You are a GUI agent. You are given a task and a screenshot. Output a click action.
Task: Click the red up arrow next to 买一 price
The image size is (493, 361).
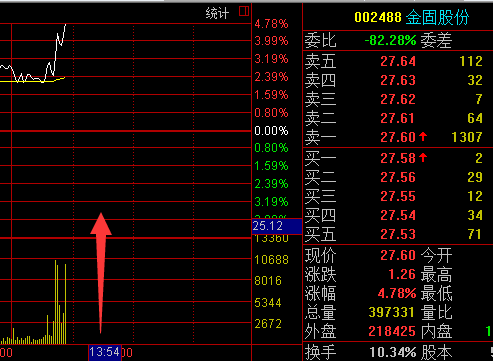coord(423,157)
